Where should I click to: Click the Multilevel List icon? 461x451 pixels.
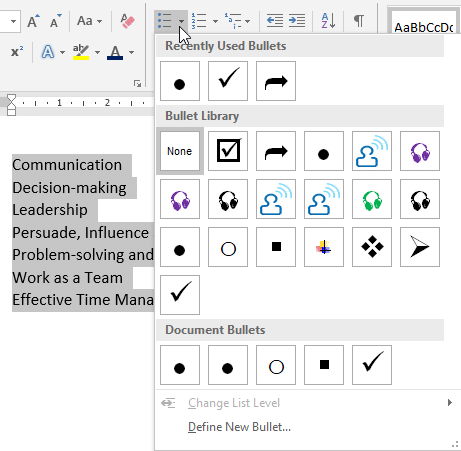click(233, 21)
